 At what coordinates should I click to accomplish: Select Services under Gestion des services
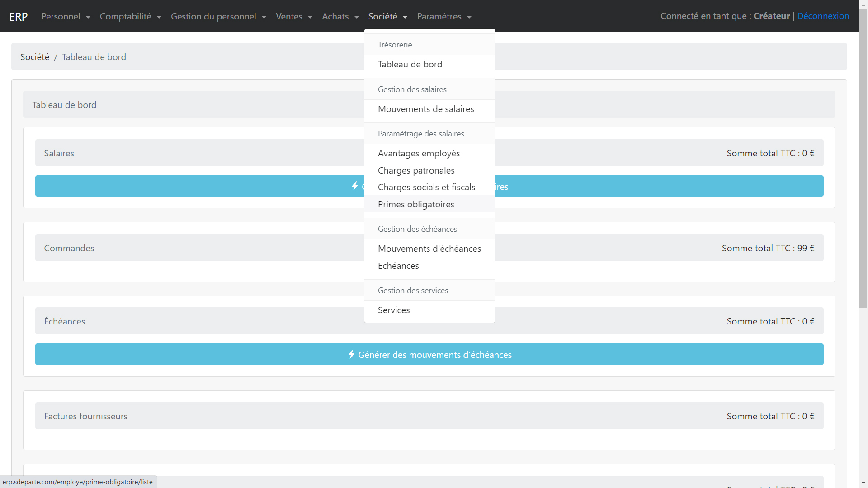tap(394, 310)
